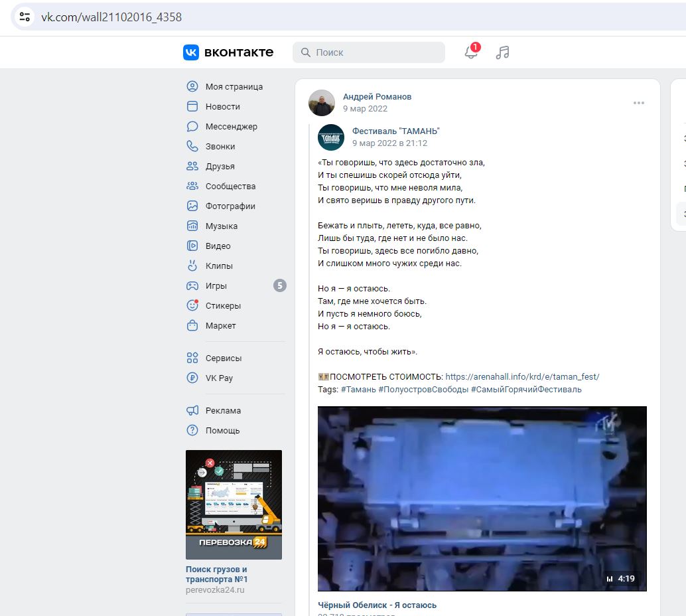Click the browser address bar URL

click(111, 17)
